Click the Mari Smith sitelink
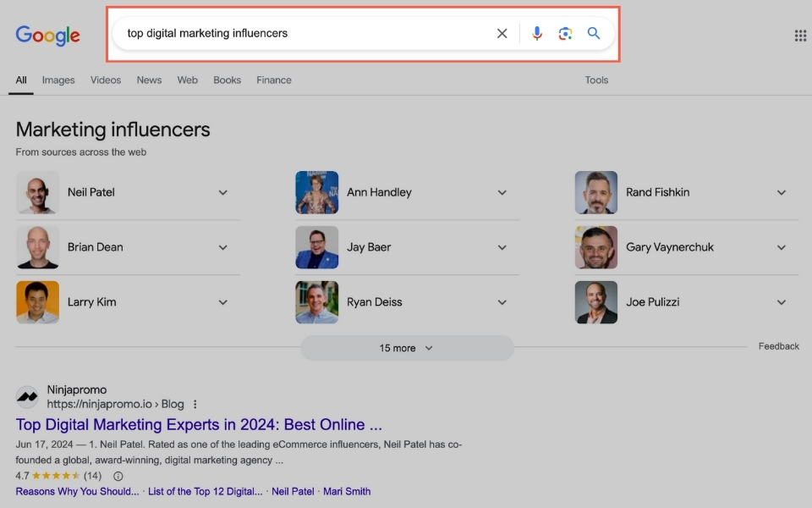The width and height of the screenshot is (812, 508). click(347, 491)
